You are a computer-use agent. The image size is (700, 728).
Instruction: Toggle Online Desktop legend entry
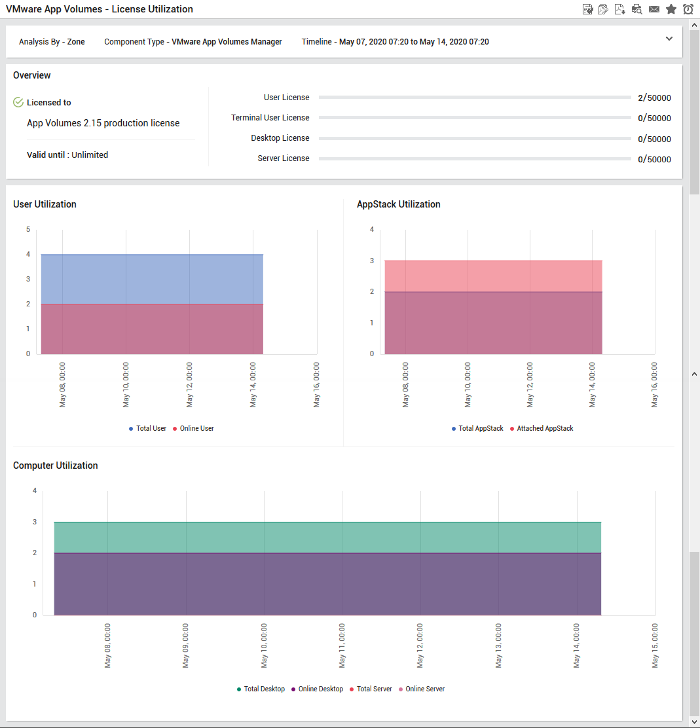(x=317, y=689)
